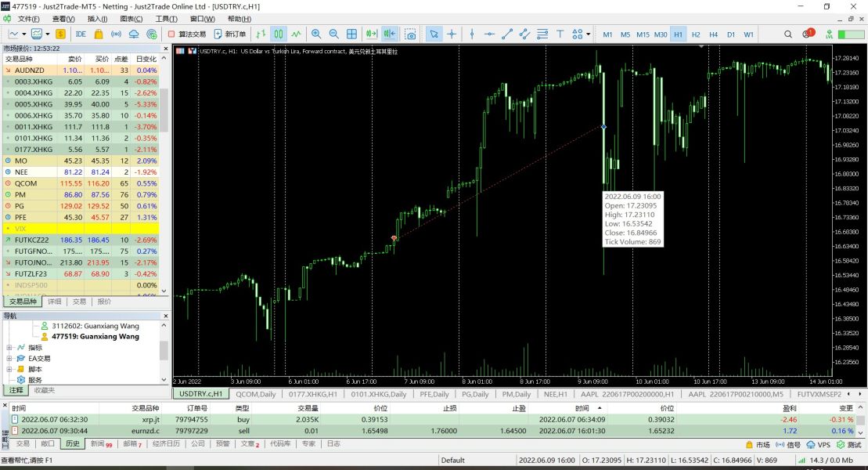This screenshot has height=470, width=868.
Task: Switch to the QCOM,Daily chart tab
Action: pos(257,394)
